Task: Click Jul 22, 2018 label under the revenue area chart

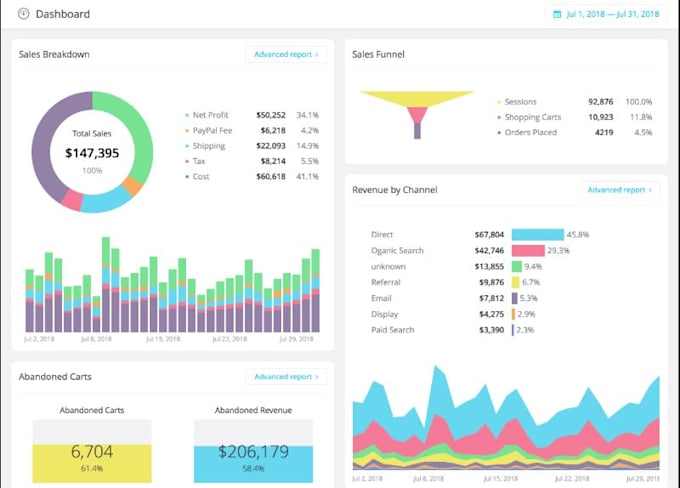Action: click(572, 478)
